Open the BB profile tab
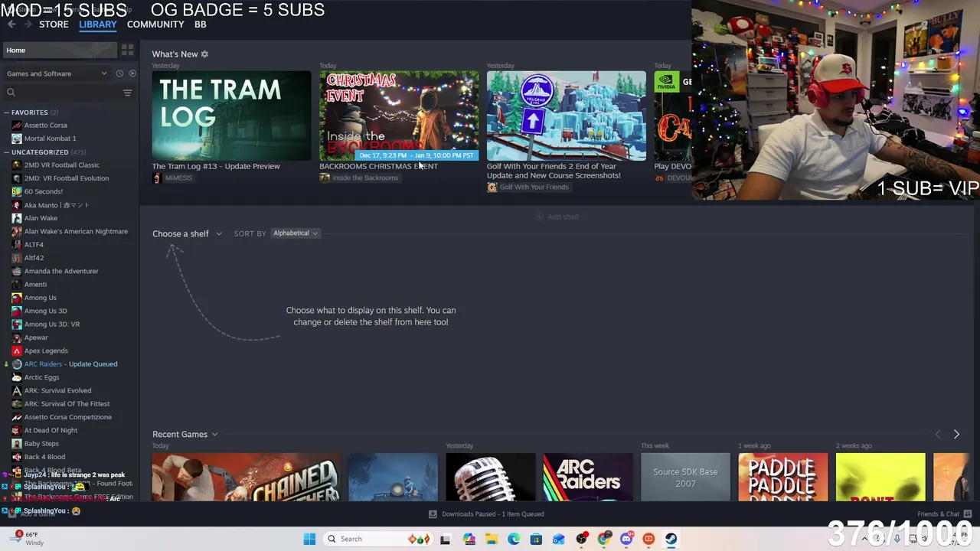Viewport: 980px width, 551px height. pyautogui.click(x=200, y=24)
